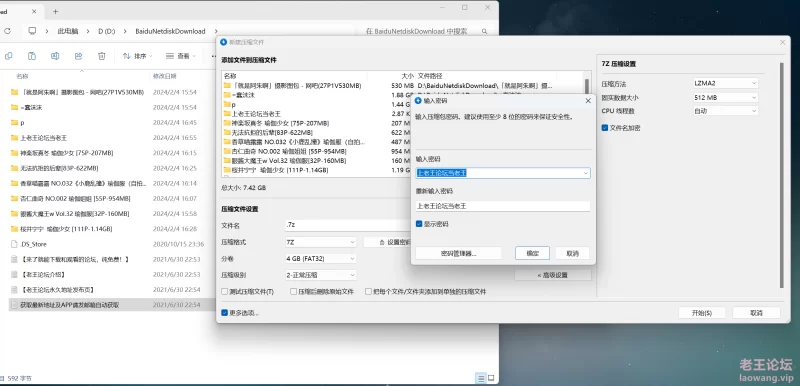Click the 文件路径 column header in archive list

click(431, 75)
